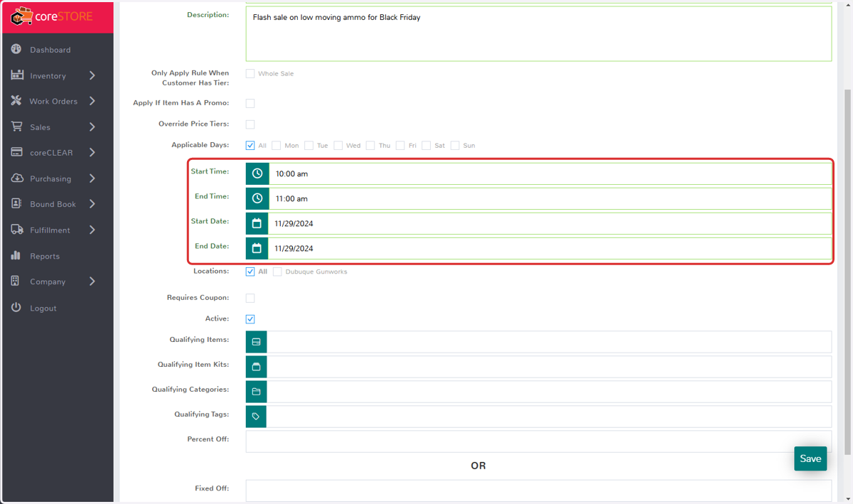Click the Description text area
Image resolution: width=853 pixels, height=504 pixels.
538,33
